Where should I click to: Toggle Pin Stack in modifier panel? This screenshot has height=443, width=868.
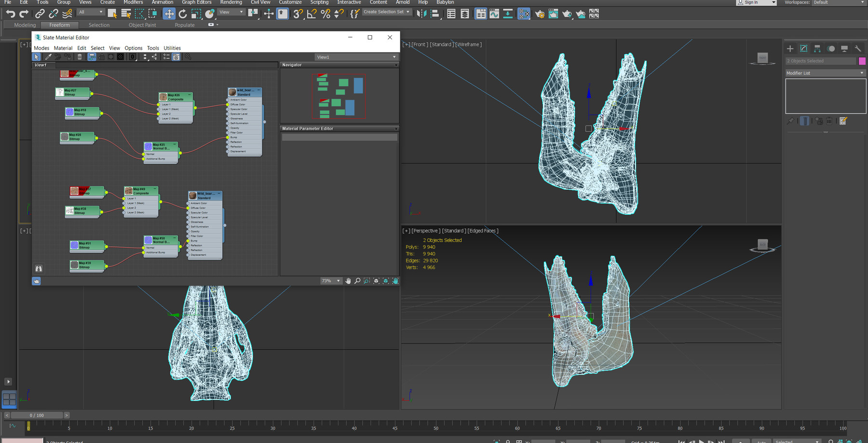pyautogui.click(x=790, y=121)
